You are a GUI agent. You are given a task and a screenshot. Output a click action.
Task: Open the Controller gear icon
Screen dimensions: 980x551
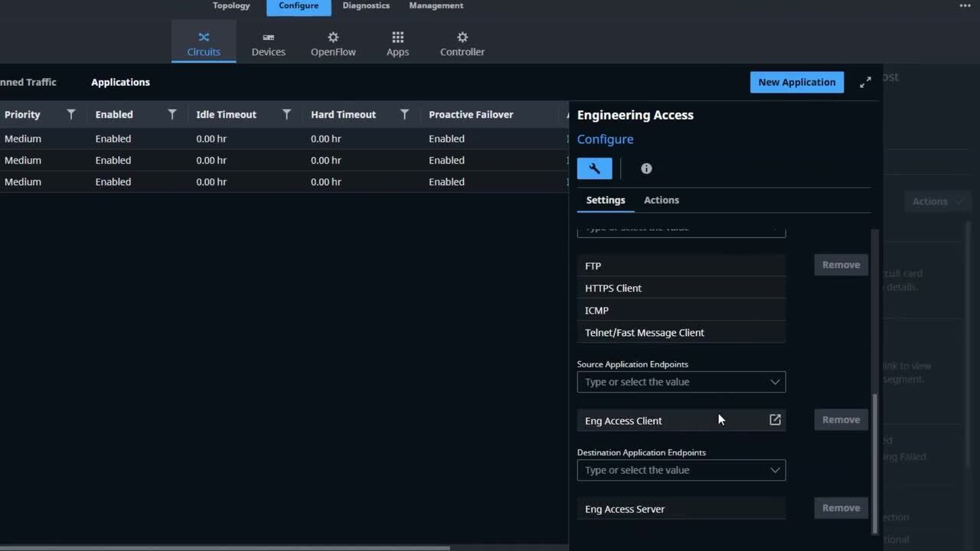[x=462, y=37]
